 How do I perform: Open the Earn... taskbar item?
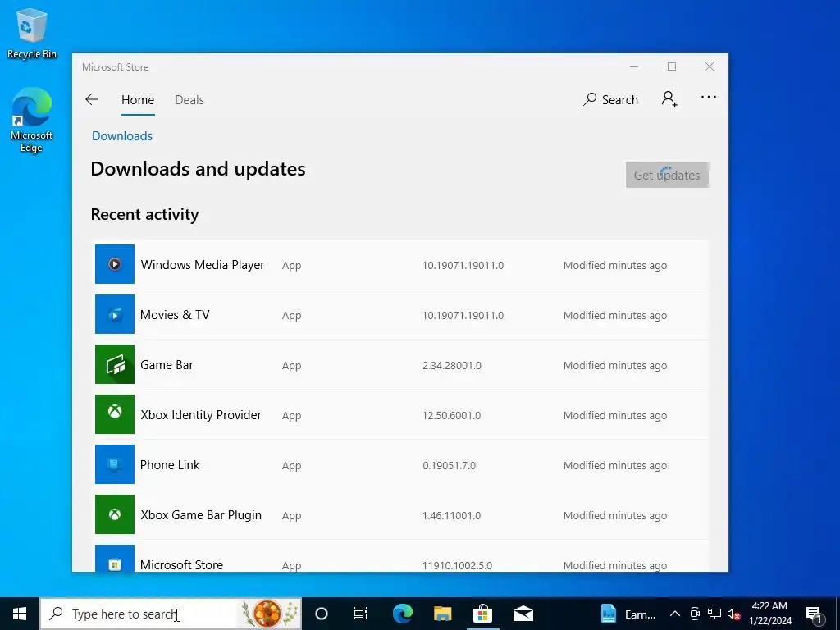[628, 614]
